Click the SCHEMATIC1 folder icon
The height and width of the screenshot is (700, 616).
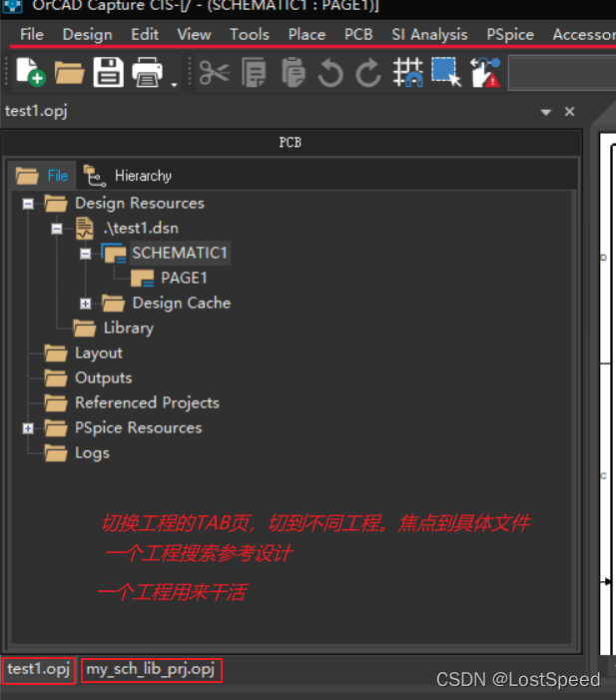[114, 253]
